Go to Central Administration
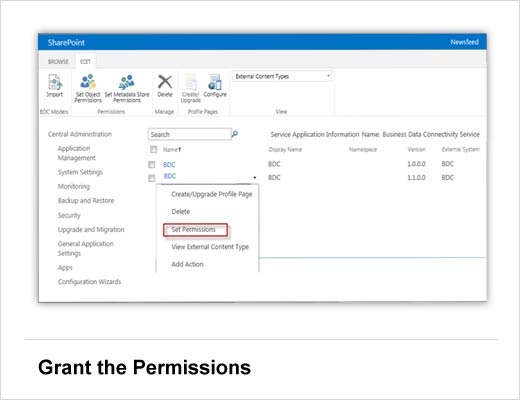The height and width of the screenshot is (400, 520). click(80, 134)
